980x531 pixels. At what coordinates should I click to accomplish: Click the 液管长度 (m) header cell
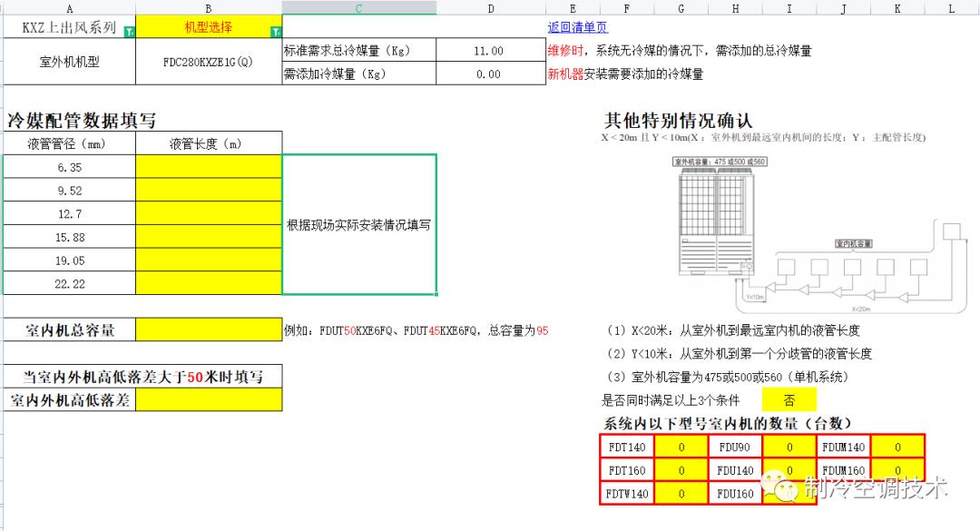pyautogui.click(x=209, y=143)
